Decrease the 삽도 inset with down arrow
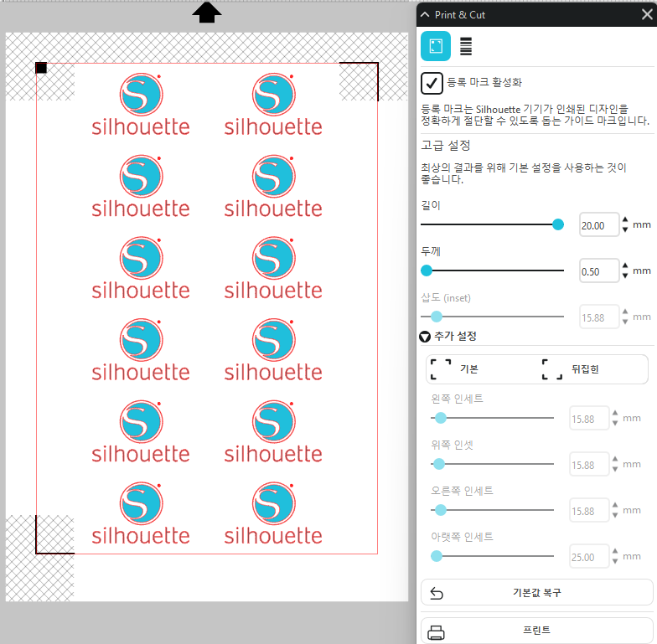 tap(625, 322)
